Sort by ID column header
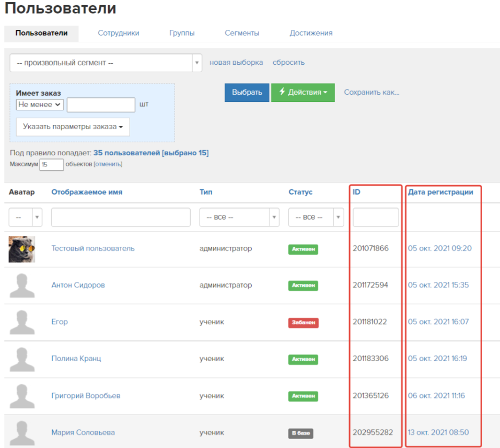Image resolution: width=500 pixels, height=448 pixels. coord(356,192)
